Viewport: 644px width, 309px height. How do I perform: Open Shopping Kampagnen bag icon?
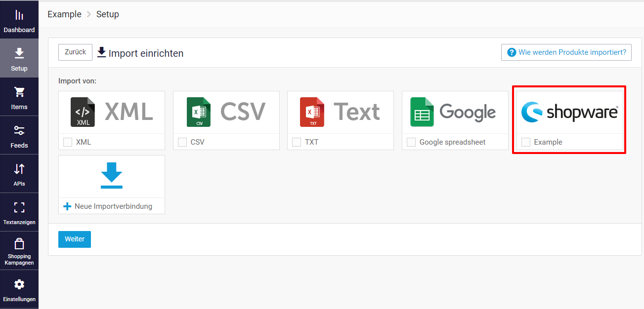[19, 244]
